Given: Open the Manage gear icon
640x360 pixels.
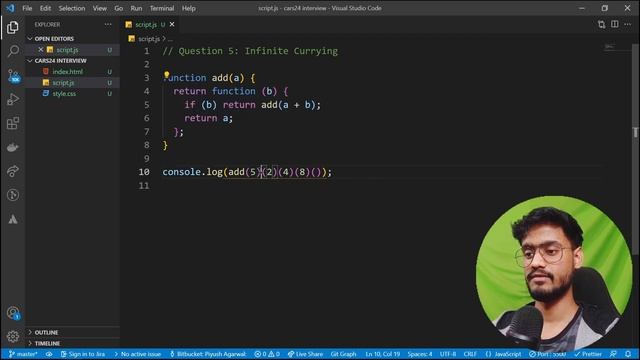Looking at the screenshot, I should (13, 336).
